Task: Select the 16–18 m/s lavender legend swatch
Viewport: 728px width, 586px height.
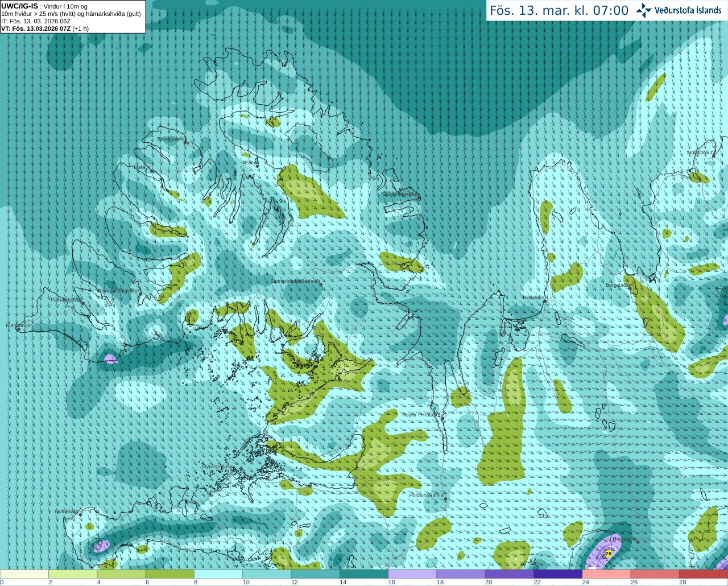Action: click(x=412, y=574)
